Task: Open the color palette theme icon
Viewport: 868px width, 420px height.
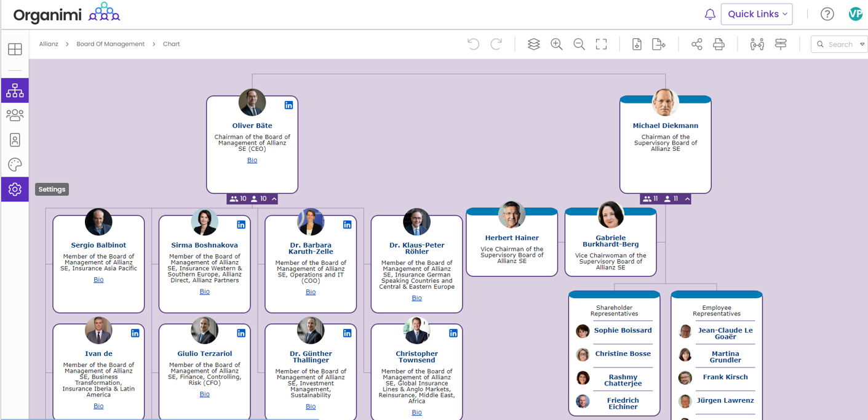Action: [x=15, y=164]
